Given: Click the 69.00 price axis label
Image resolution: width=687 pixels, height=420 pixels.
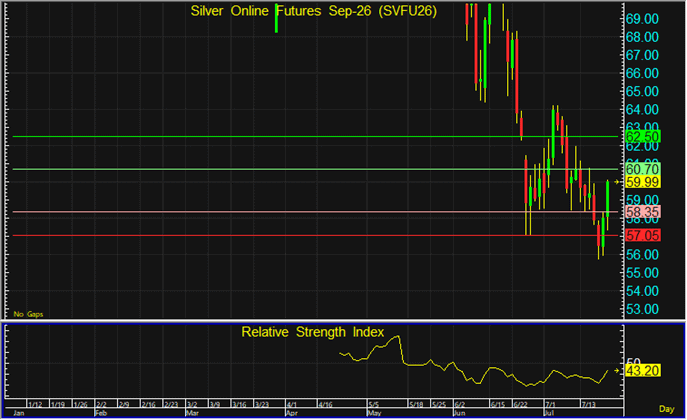Looking at the screenshot, I should 642,19.
